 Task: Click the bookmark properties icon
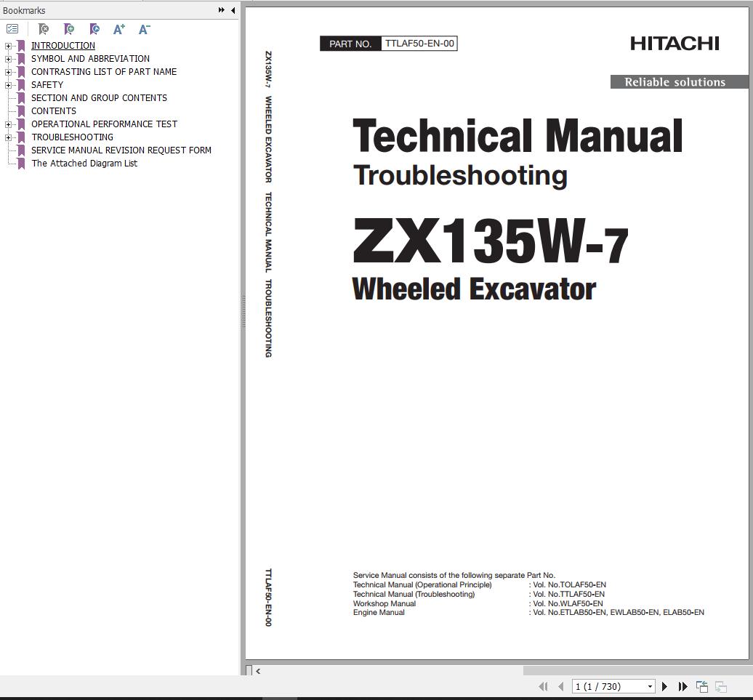pos(94,29)
